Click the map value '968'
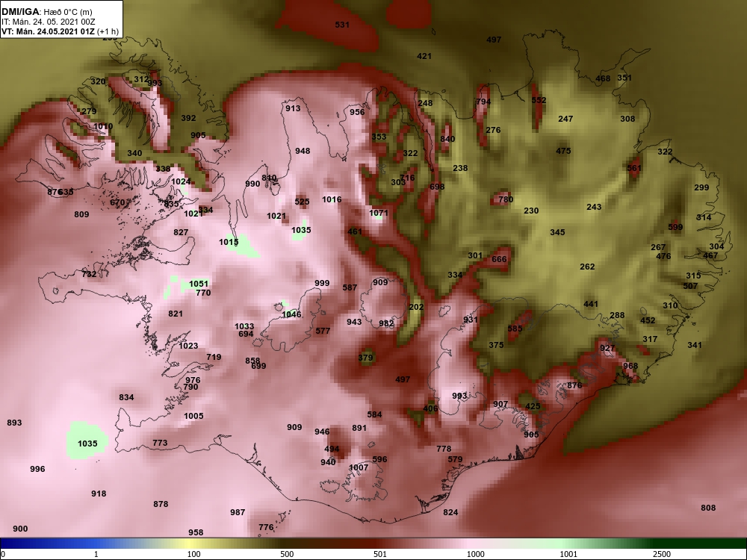Screen dimensions: 747x560 630,367
